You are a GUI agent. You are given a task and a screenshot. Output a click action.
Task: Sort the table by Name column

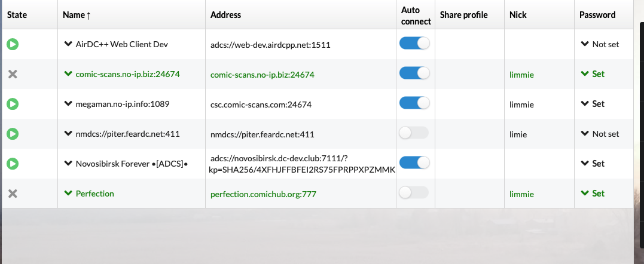pos(75,15)
